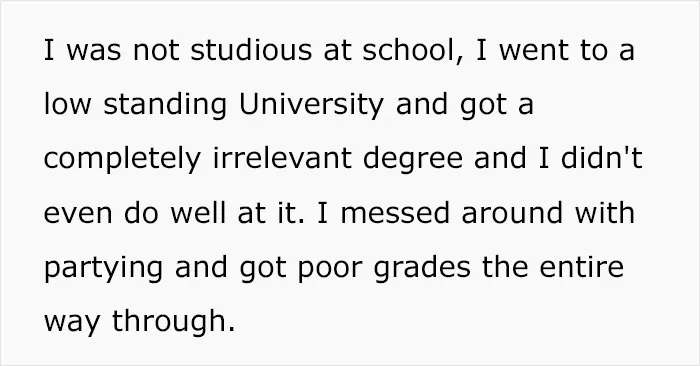This screenshot has height=366, width=700.
Task: Click the word "well" in fourth line
Action: pyautogui.click(x=198, y=212)
